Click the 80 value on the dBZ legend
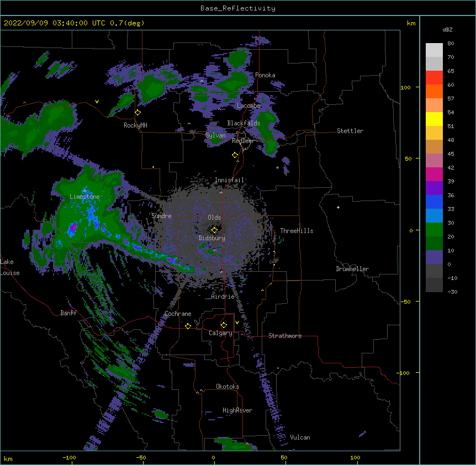476x465 pixels. 451,44
